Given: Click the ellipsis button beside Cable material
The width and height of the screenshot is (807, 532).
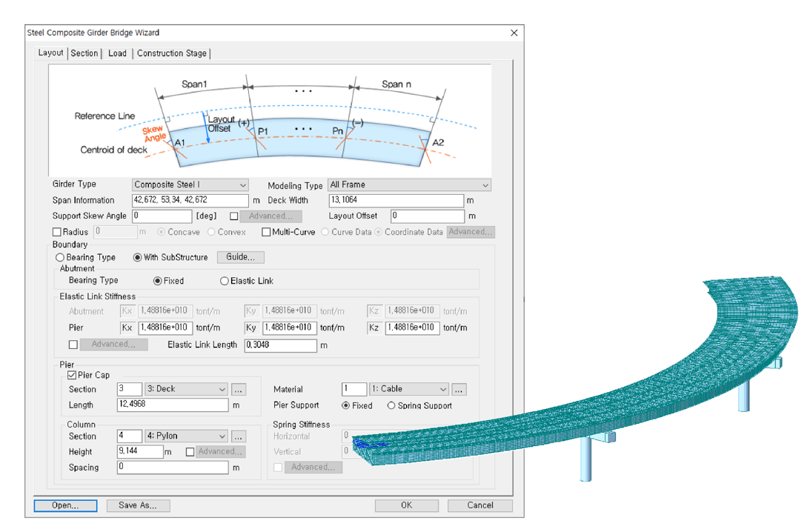Looking at the screenshot, I should pyautogui.click(x=459, y=389).
